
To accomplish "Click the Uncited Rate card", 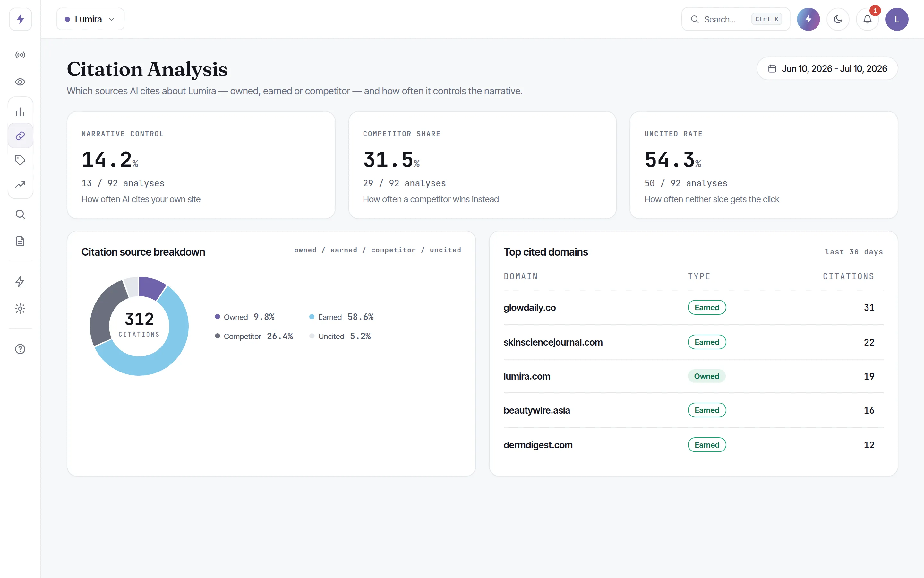I will pos(764,165).
